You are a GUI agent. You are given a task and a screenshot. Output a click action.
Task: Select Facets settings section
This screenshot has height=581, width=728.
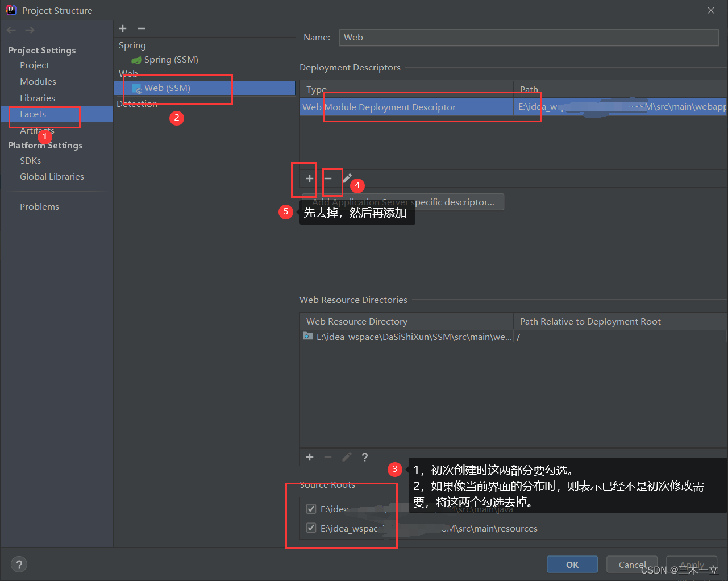pyautogui.click(x=57, y=114)
